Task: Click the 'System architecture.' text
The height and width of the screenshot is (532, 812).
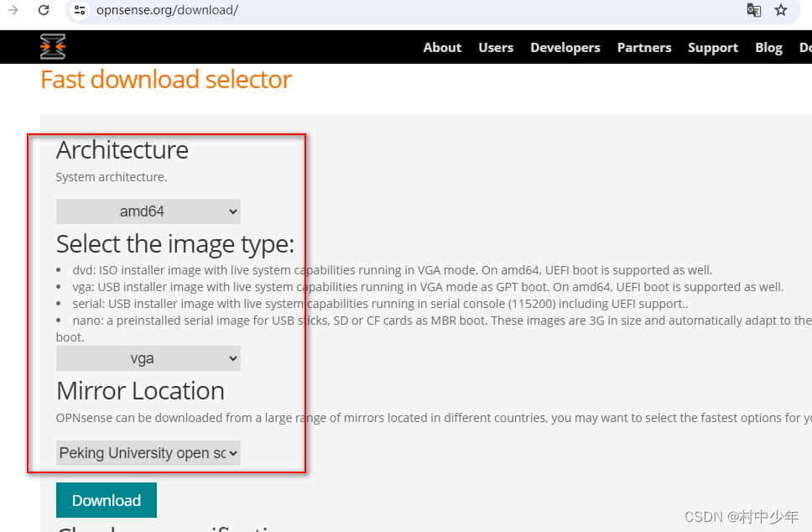Action: click(x=112, y=177)
